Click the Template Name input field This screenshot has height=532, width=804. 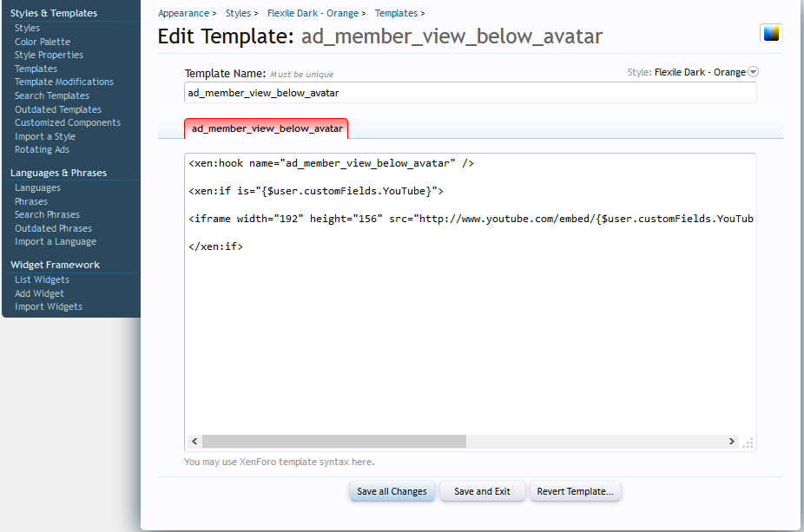(471, 93)
